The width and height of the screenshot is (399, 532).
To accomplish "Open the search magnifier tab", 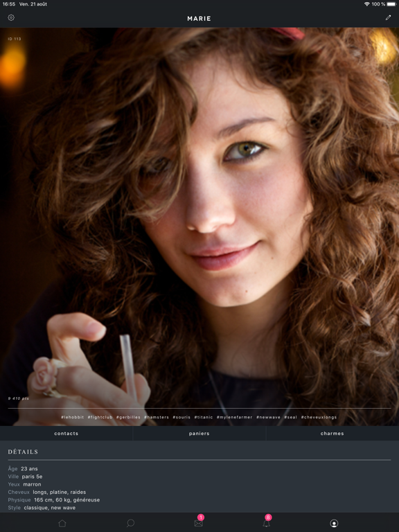I will (131, 523).
